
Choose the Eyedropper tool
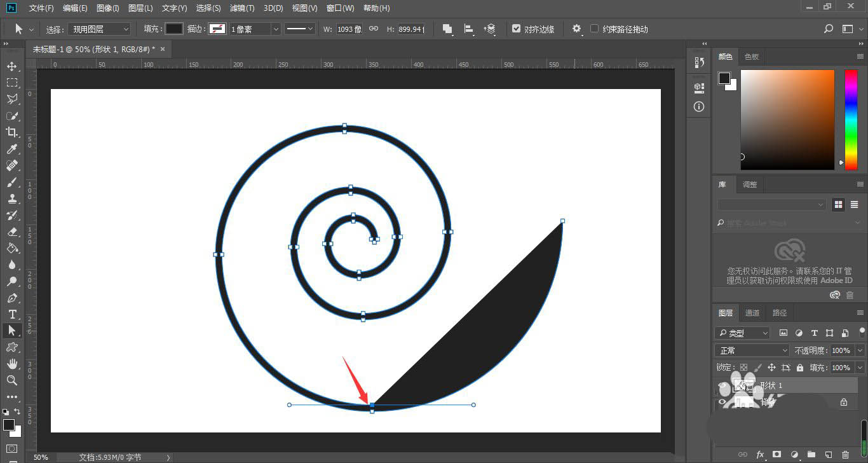click(11, 149)
